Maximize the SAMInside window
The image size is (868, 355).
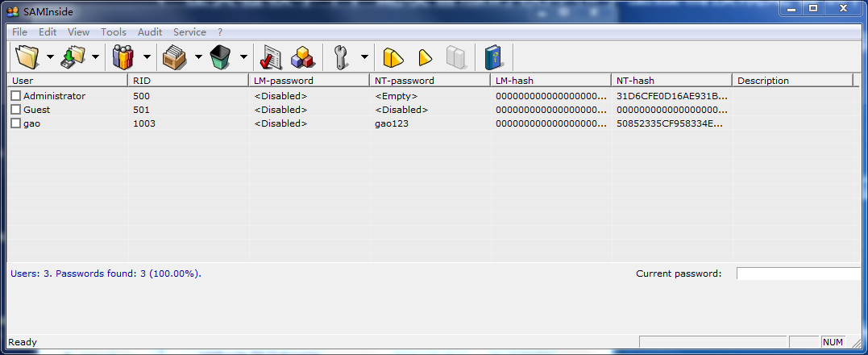click(x=813, y=8)
